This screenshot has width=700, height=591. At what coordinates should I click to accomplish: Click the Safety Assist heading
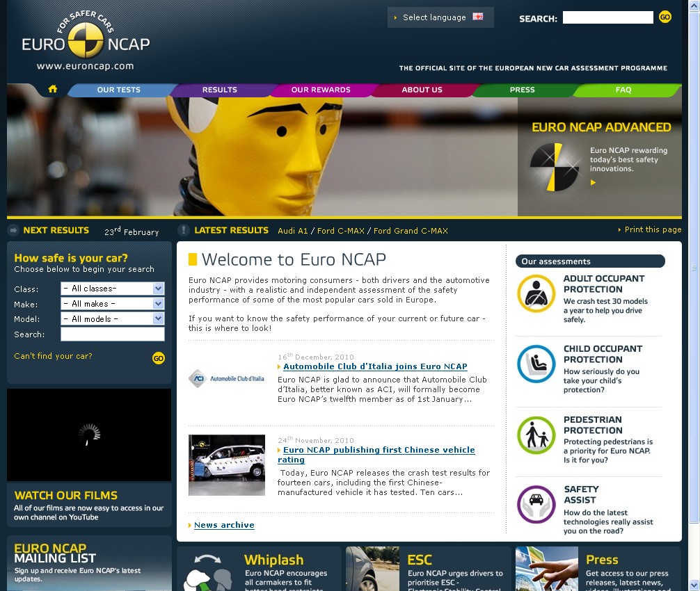581,494
